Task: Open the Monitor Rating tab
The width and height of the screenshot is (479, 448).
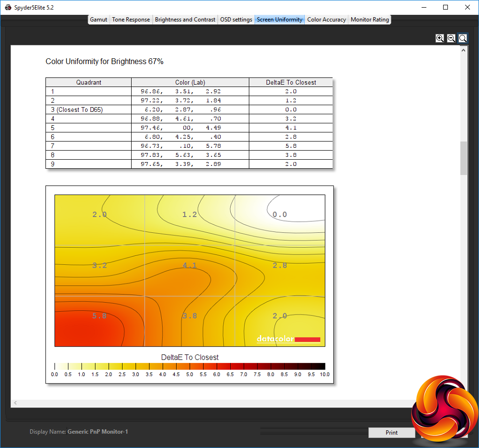Action: click(369, 20)
